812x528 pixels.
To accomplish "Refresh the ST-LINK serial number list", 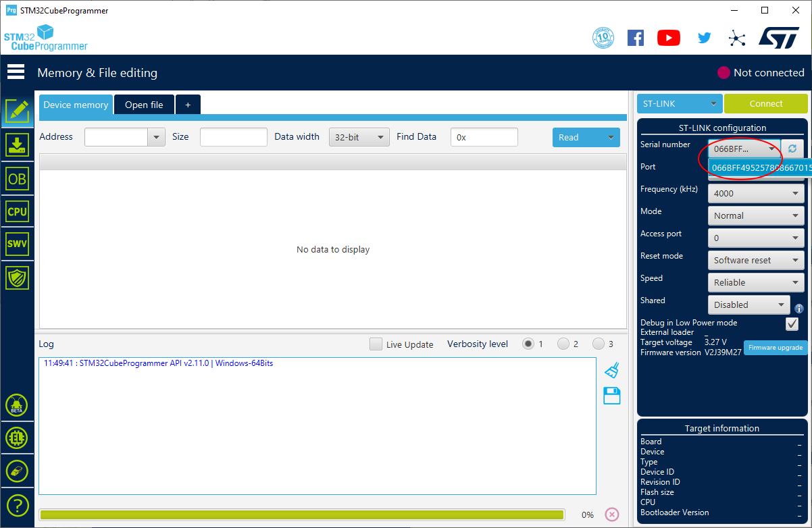I will tap(792, 149).
